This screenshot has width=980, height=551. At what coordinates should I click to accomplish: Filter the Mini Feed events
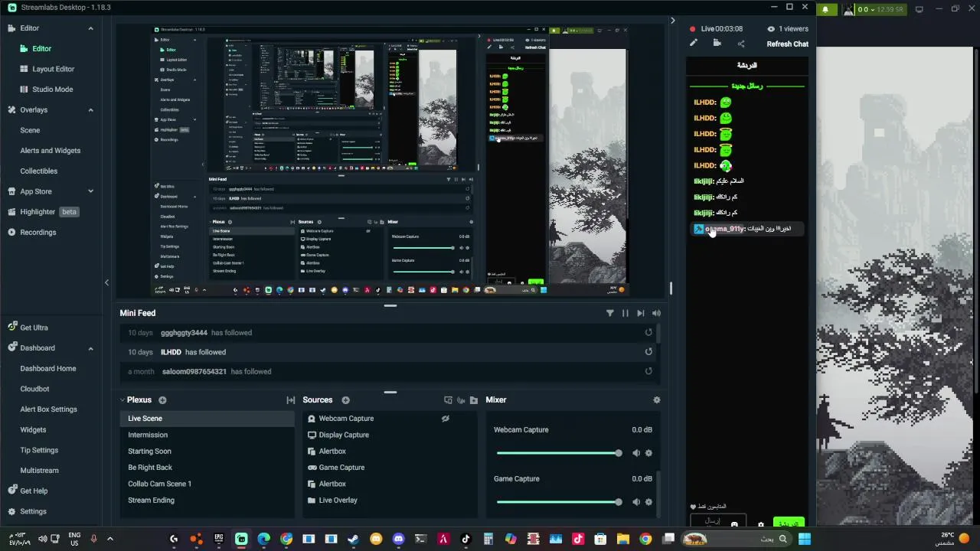coord(610,313)
